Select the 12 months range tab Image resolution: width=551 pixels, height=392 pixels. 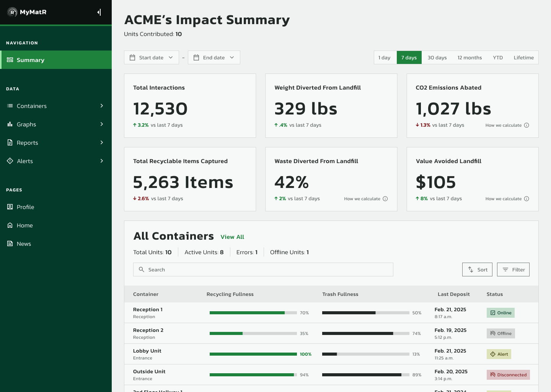click(469, 57)
